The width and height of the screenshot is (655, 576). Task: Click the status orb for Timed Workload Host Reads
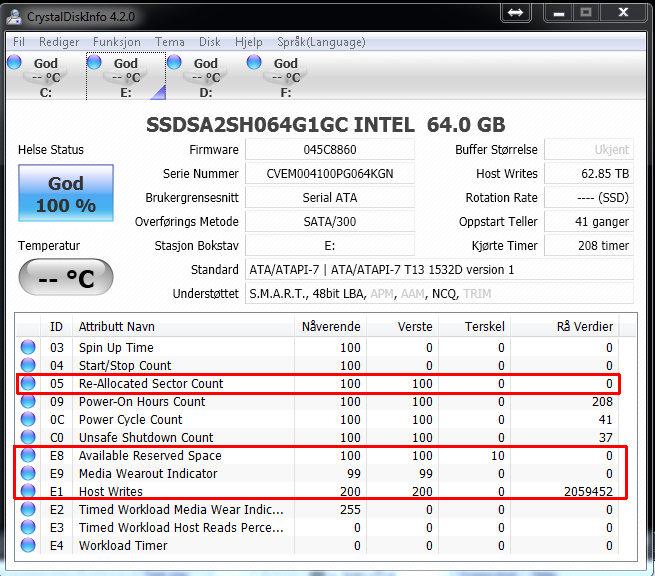(28, 527)
